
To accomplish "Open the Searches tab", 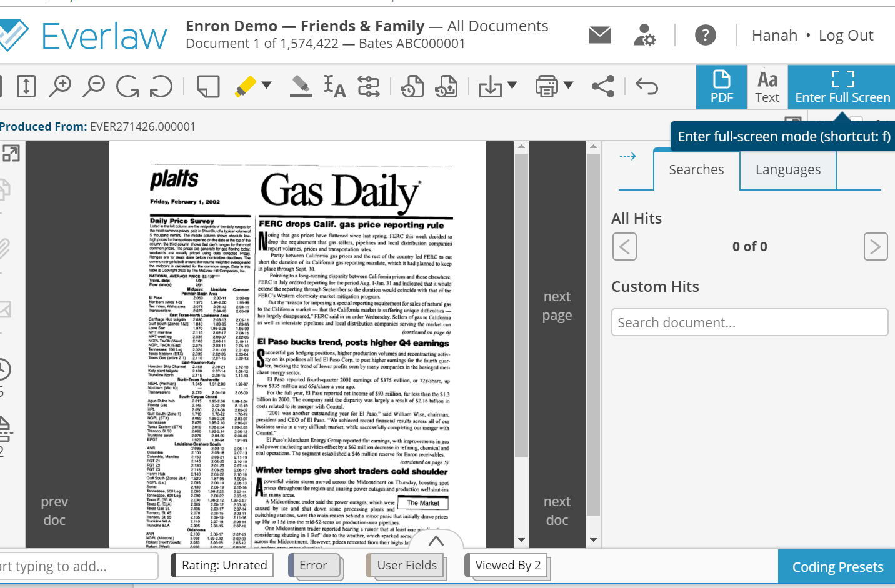I will pos(696,169).
